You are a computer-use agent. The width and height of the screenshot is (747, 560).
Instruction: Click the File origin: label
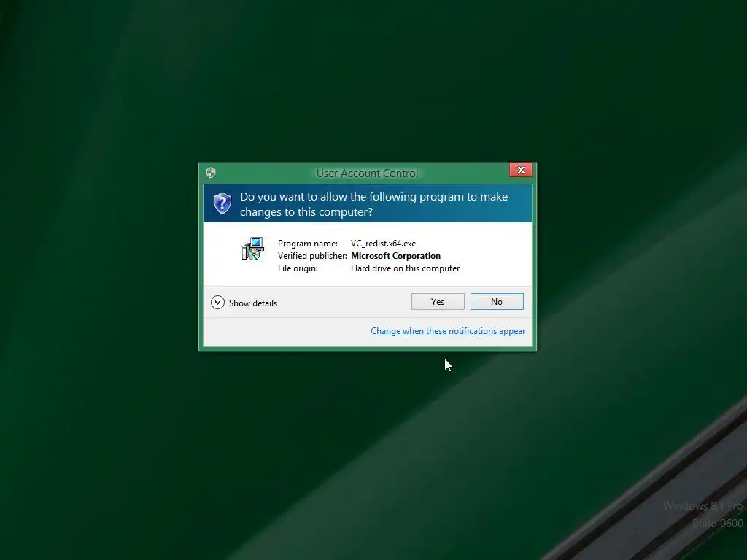298,268
